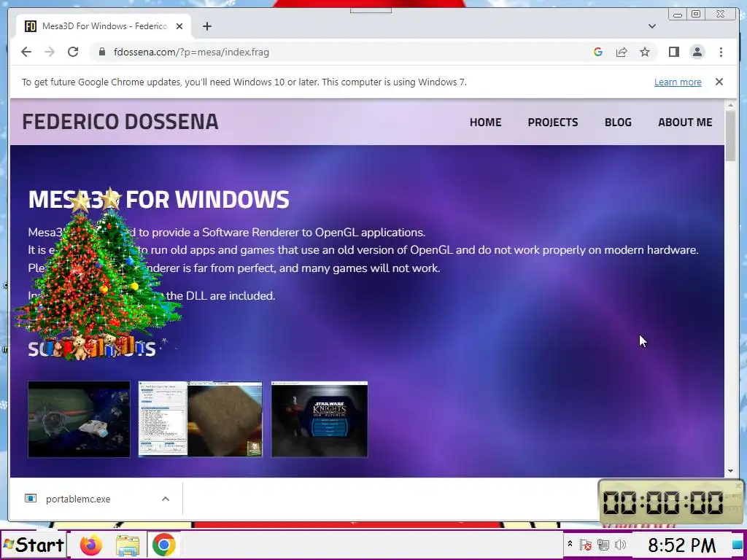Open the textured cube screenshot thumbnail
This screenshot has height=560, width=747.
pos(200,419)
